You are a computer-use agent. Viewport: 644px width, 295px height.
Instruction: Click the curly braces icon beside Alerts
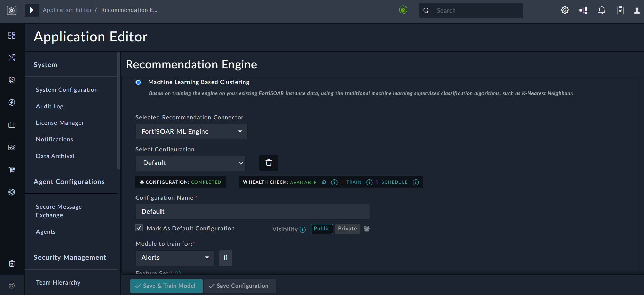pos(226,258)
